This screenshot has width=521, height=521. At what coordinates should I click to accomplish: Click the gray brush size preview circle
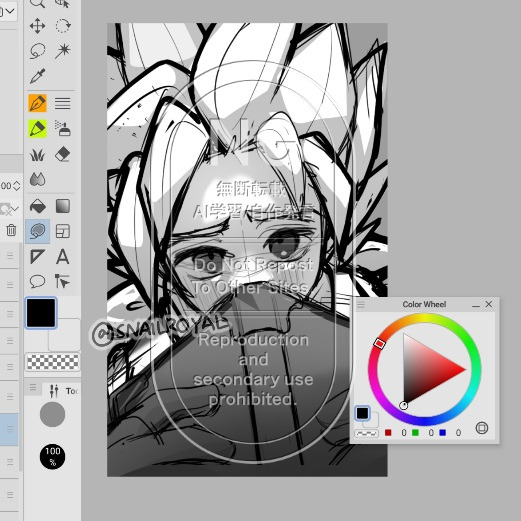[52, 414]
